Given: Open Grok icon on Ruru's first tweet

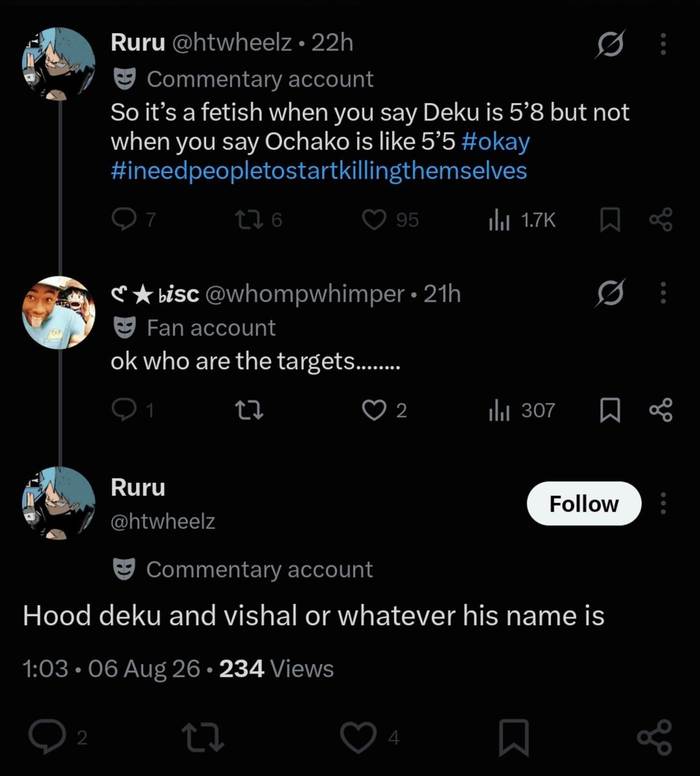Looking at the screenshot, I should (610, 45).
